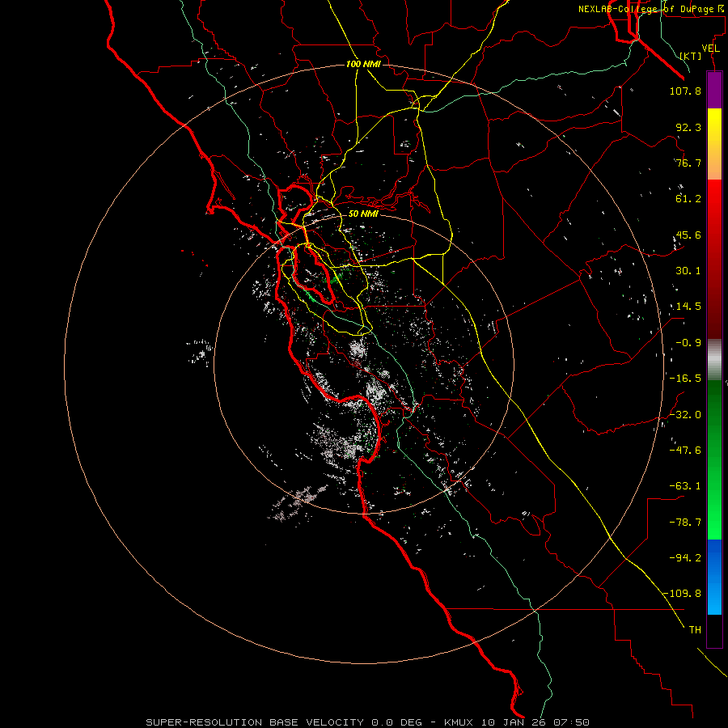The image size is (728, 728).
Task: Click the Super-Resolution Base Velocity caption
Action: click(368, 722)
